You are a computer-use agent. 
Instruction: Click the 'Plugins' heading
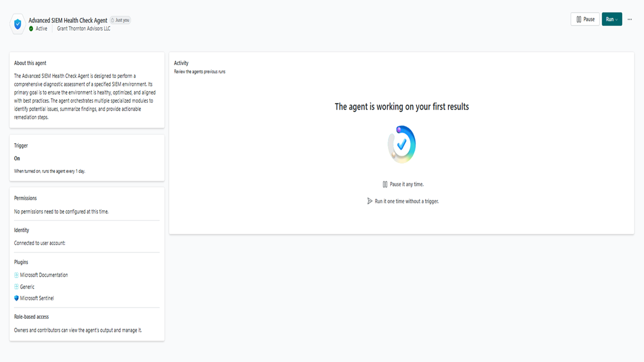tap(21, 262)
